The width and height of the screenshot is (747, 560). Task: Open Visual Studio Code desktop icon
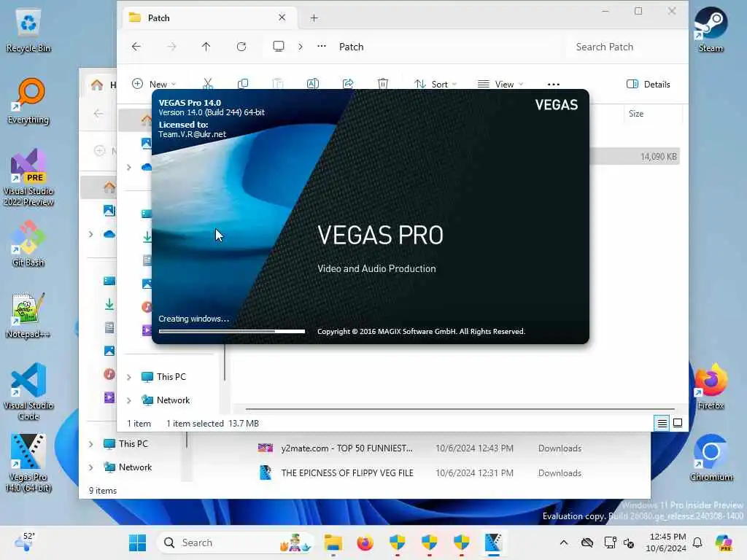click(28, 392)
